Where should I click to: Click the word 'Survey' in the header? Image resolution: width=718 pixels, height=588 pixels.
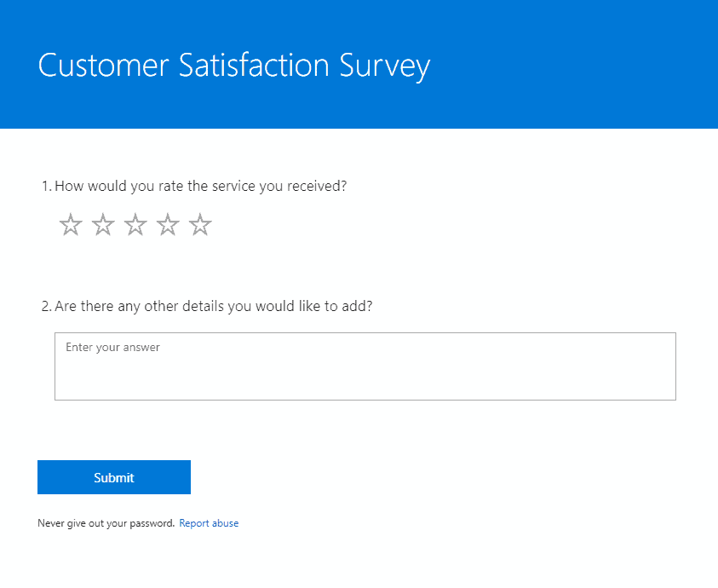click(385, 66)
